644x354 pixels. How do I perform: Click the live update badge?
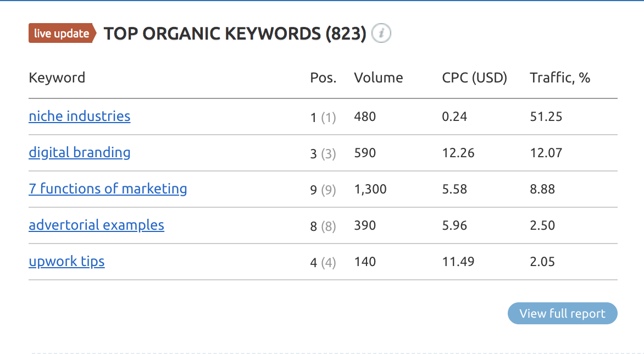coord(63,34)
